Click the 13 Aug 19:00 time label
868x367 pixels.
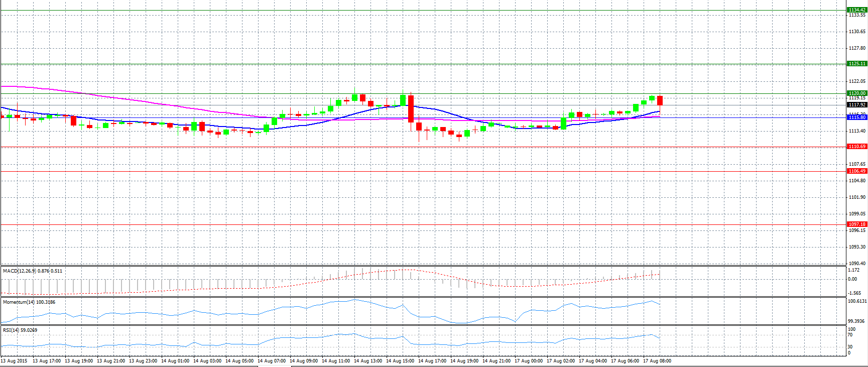pos(79,361)
